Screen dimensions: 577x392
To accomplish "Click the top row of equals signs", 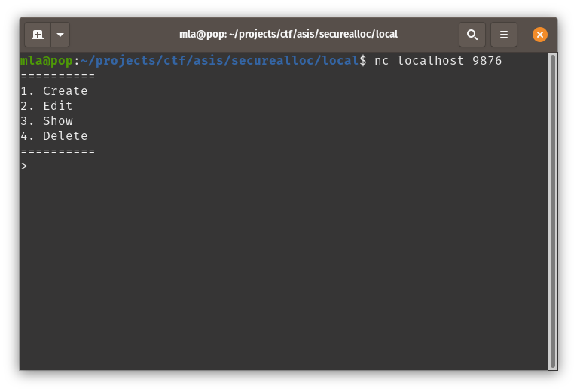I will click(58, 76).
